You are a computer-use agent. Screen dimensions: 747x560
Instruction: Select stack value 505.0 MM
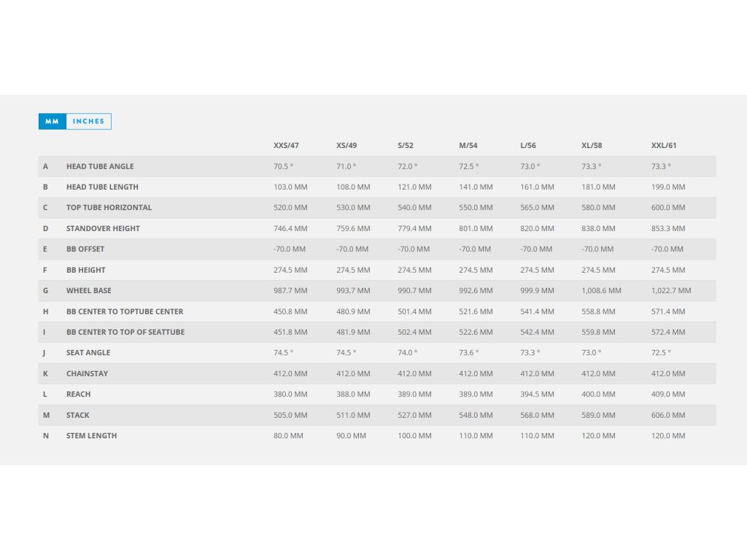coord(290,415)
